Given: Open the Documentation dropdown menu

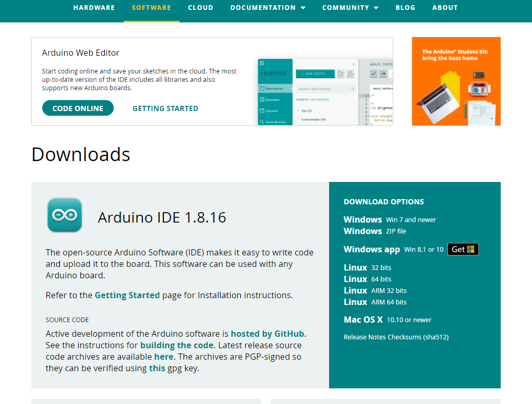Looking at the screenshot, I should click(x=268, y=7).
